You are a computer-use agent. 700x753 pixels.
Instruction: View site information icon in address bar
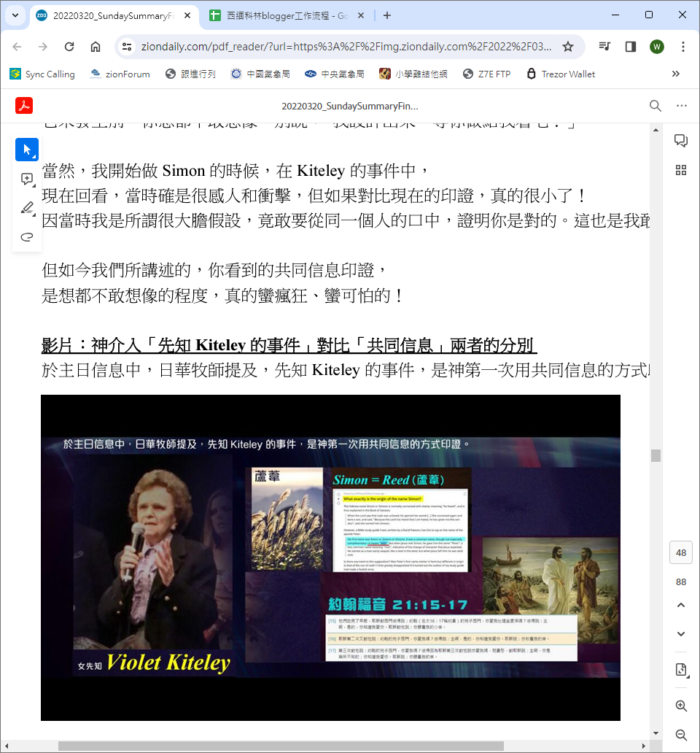coord(127,47)
